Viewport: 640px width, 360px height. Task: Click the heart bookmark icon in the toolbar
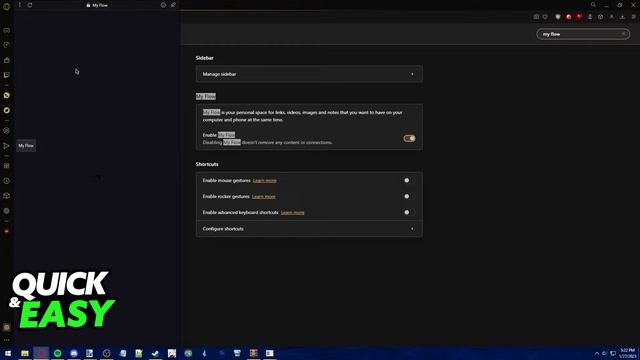(545, 17)
